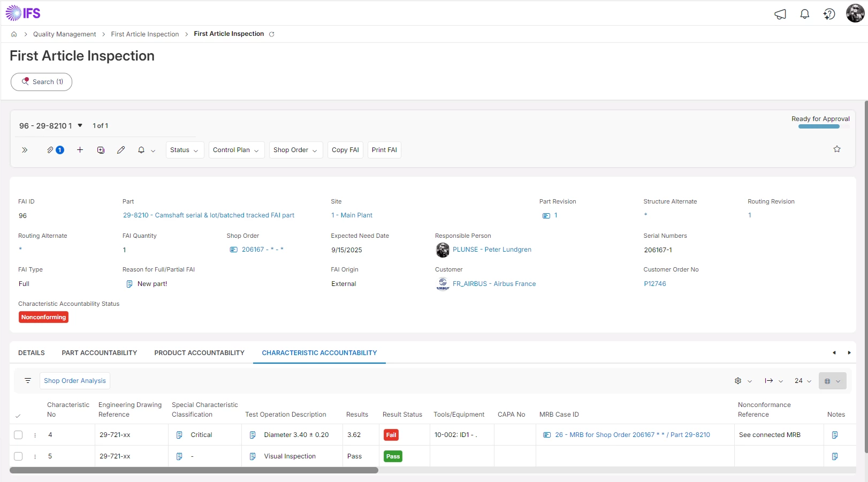Switch to DETAILS tab

pos(32,353)
